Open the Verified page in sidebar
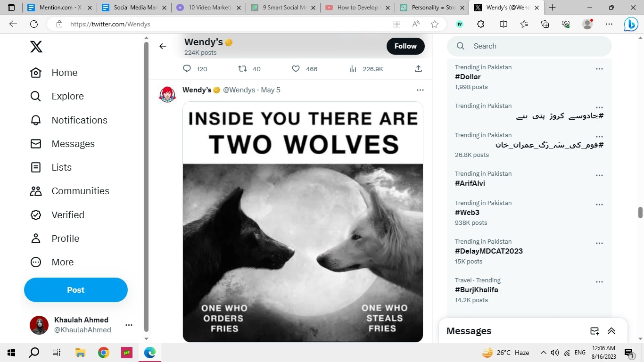 [x=57, y=215]
